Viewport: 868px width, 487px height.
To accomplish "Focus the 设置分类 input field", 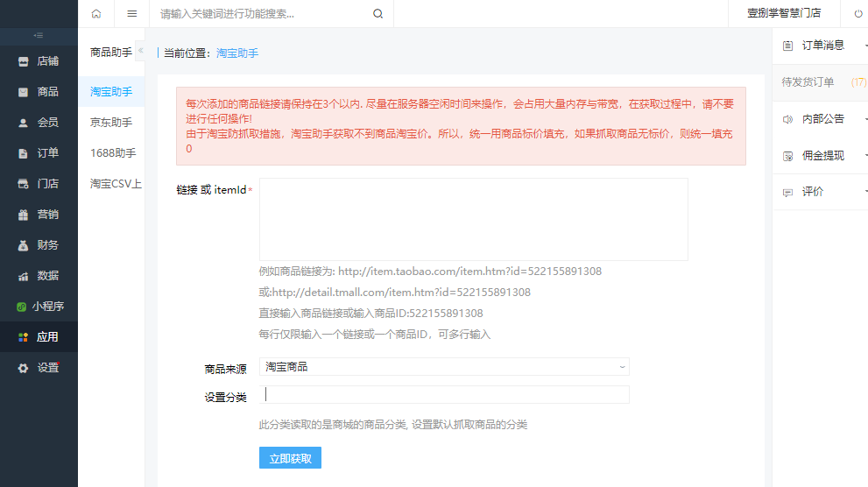I will tap(444, 394).
